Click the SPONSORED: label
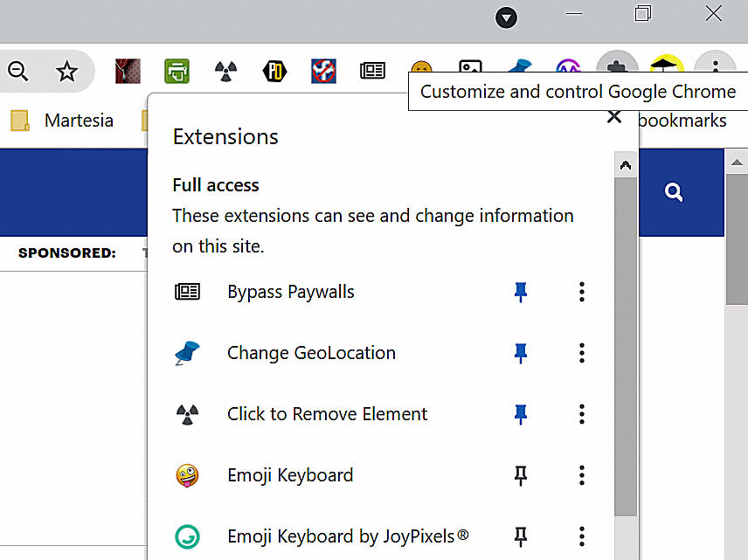 pyautogui.click(x=66, y=252)
